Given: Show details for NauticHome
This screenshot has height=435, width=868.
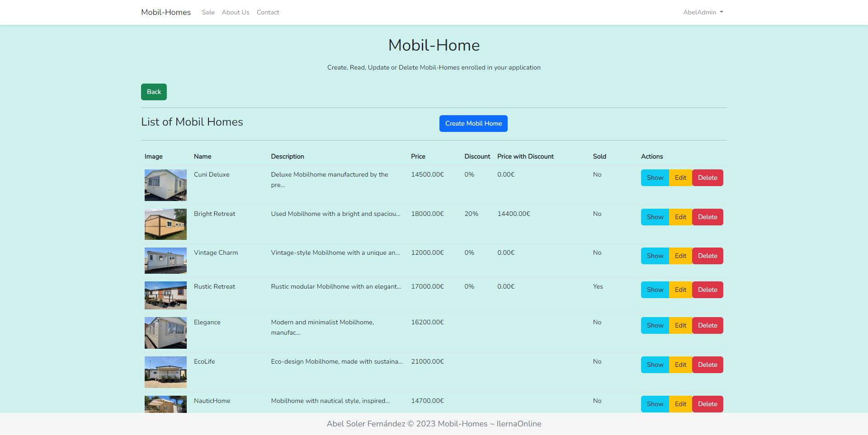Looking at the screenshot, I should click(x=655, y=404).
